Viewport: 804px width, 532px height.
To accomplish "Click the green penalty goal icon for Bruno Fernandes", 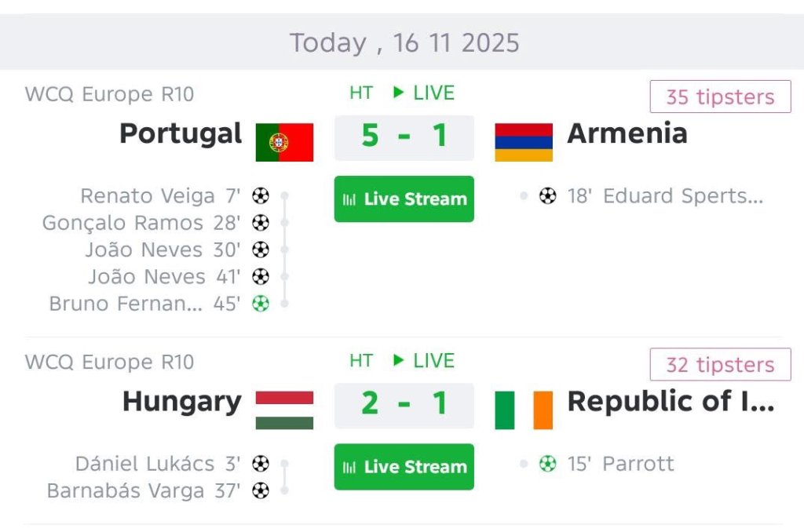I will click(x=261, y=304).
